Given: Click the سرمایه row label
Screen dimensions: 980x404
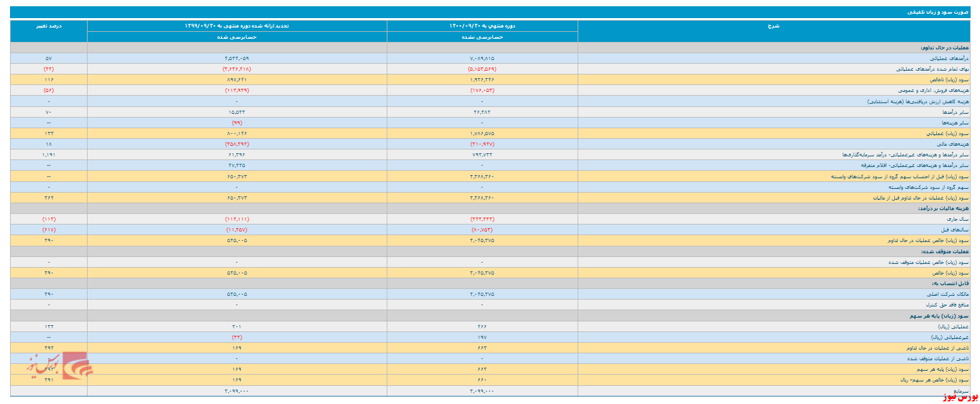Looking at the screenshot, I should (x=962, y=390).
